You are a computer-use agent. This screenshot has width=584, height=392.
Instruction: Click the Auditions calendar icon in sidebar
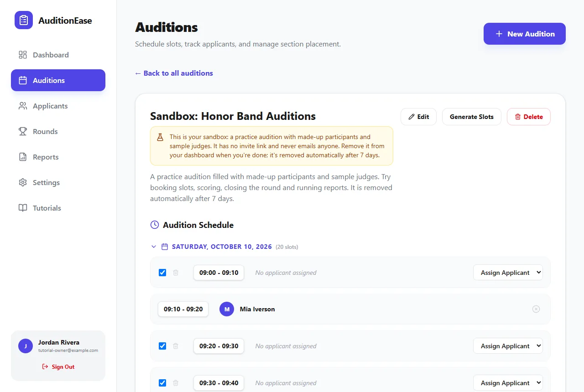pyautogui.click(x=23, y=80)
